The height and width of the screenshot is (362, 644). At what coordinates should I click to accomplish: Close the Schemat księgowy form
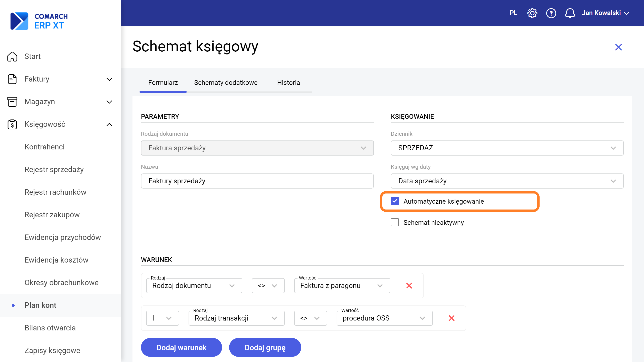(618, 47)
